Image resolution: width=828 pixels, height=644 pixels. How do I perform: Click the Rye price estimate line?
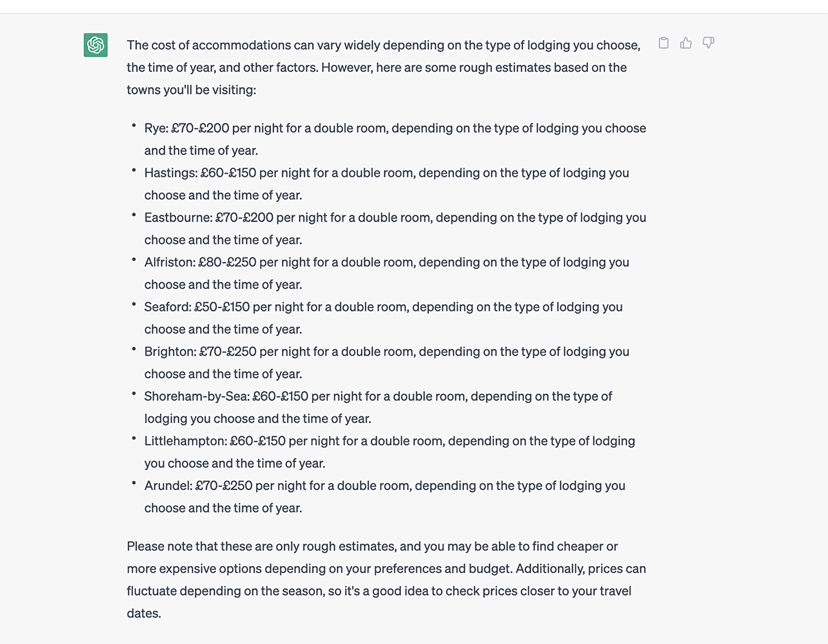pos(395,139)
